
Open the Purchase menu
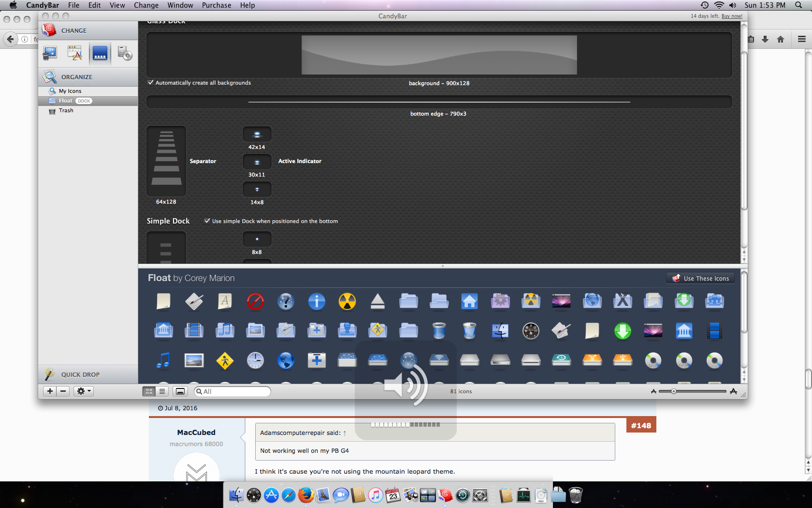pos(216,5)
